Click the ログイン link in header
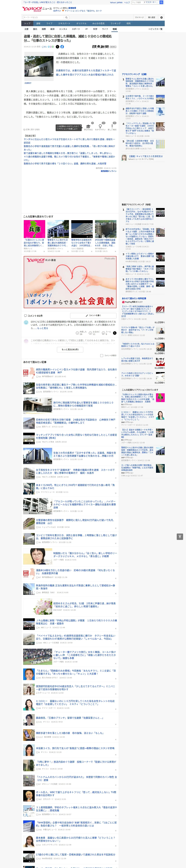This screenshot has width=186, height=868. (57, 11)
